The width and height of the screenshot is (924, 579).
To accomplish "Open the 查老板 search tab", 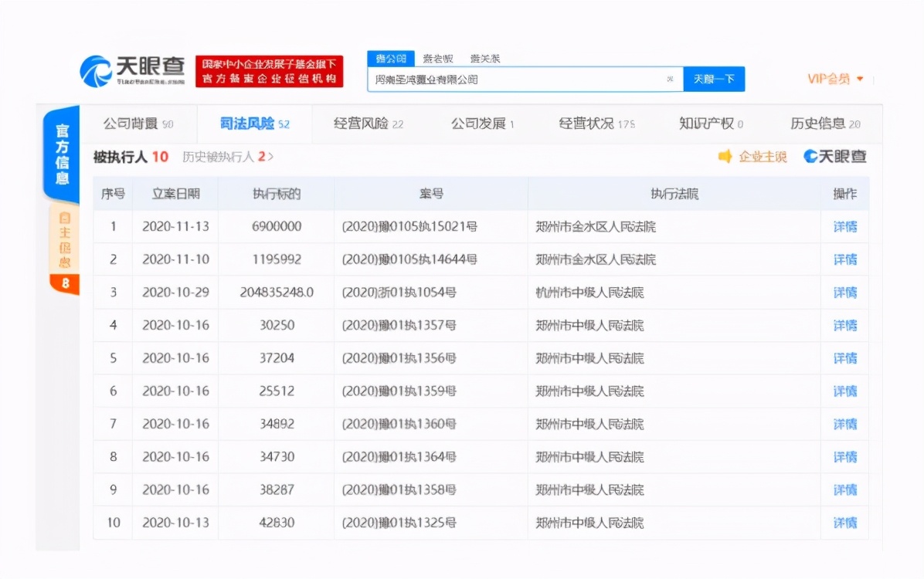I will pos(437,58).
